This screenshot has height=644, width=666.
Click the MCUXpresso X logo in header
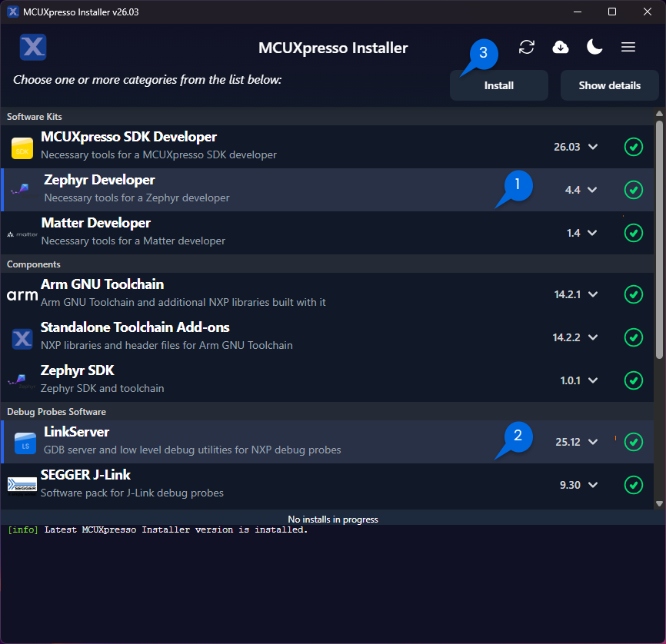click(x=33, y=47)
